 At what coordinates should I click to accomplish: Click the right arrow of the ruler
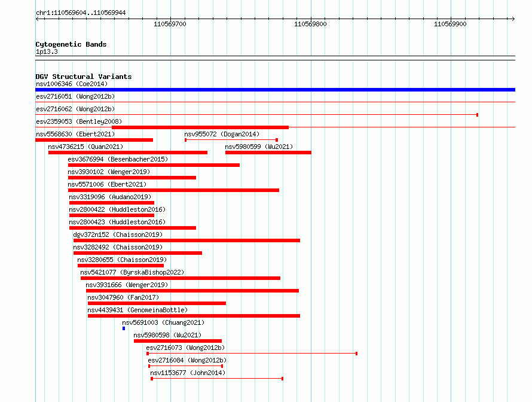pos(513,19)
